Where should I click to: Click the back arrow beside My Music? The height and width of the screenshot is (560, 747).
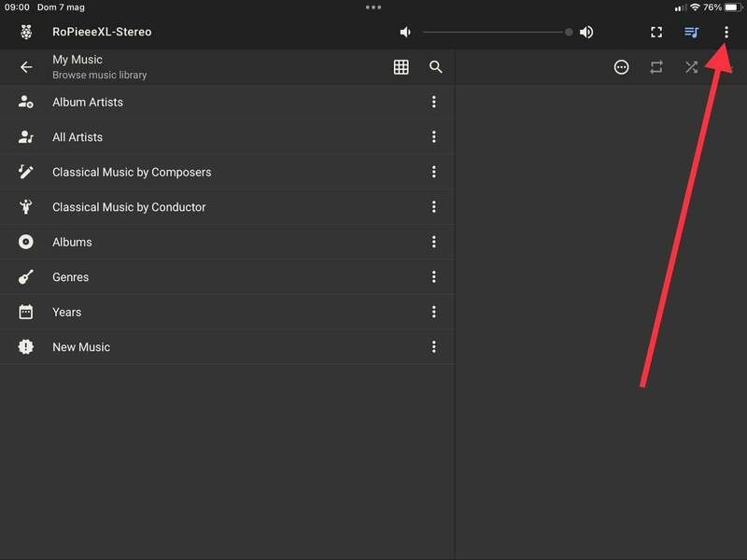coord(26,67)
